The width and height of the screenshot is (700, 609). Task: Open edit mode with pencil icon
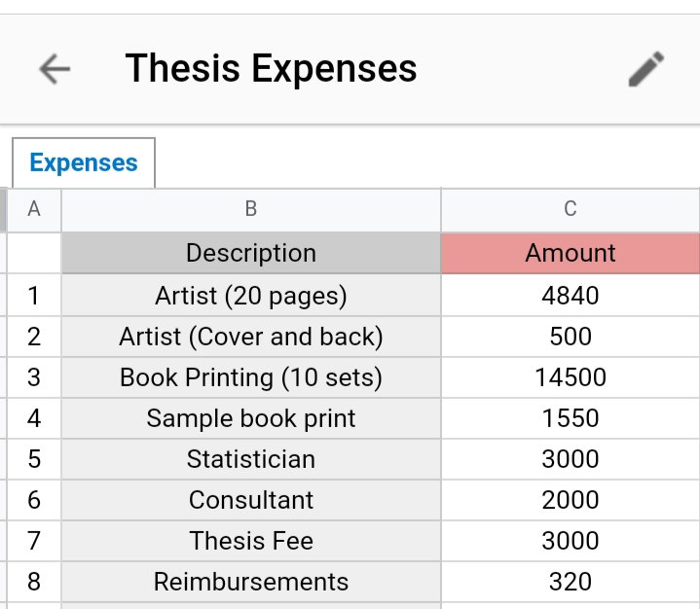point(646,69)
